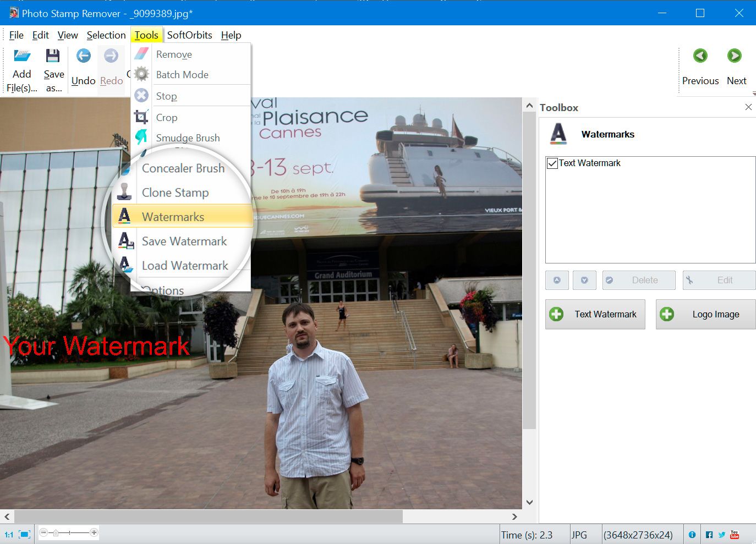
Task: Go to the Next image
Action: click(734, 56)
